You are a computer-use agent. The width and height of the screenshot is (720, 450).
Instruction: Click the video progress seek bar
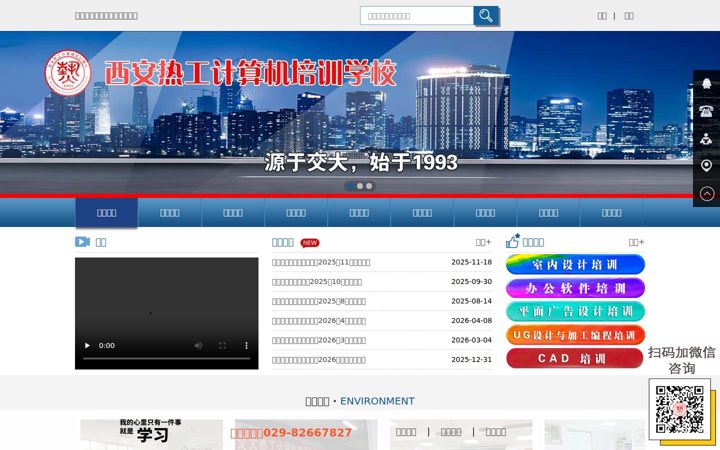pyautogui.click(x=167, y=358)
